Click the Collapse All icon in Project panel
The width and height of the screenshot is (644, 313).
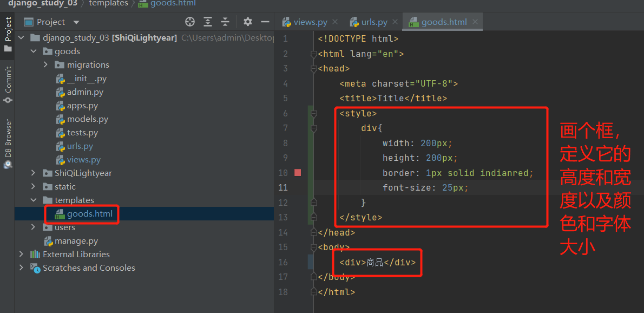(225, 22)
